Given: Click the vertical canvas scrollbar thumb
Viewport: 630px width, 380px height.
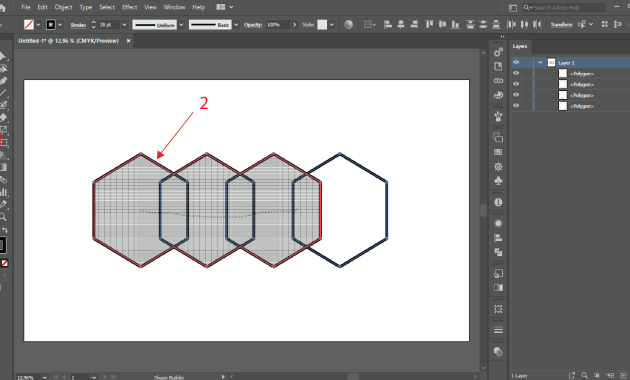Looking at the screenshot, I should click(483, 210).
